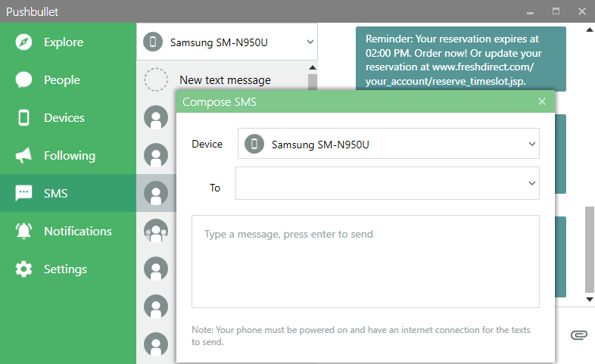Screen dimensions: 595x364
Task: Open the Explore section
Action: (64, 42)
